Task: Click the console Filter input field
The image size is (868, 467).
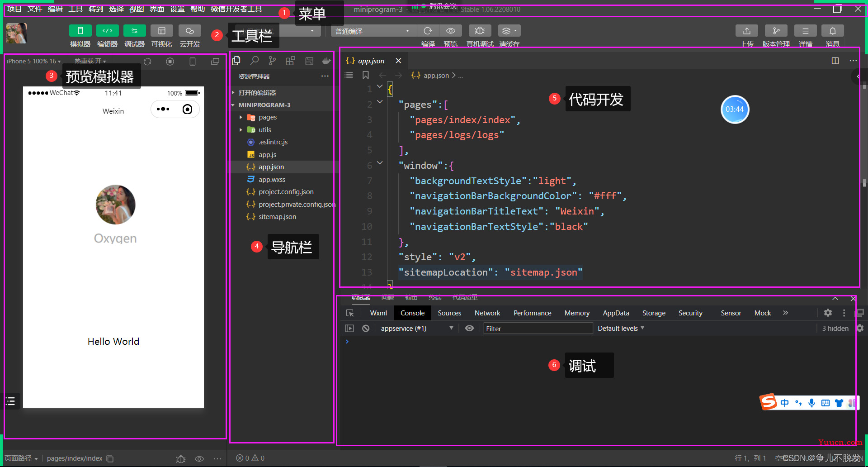Action: [538, 329]
